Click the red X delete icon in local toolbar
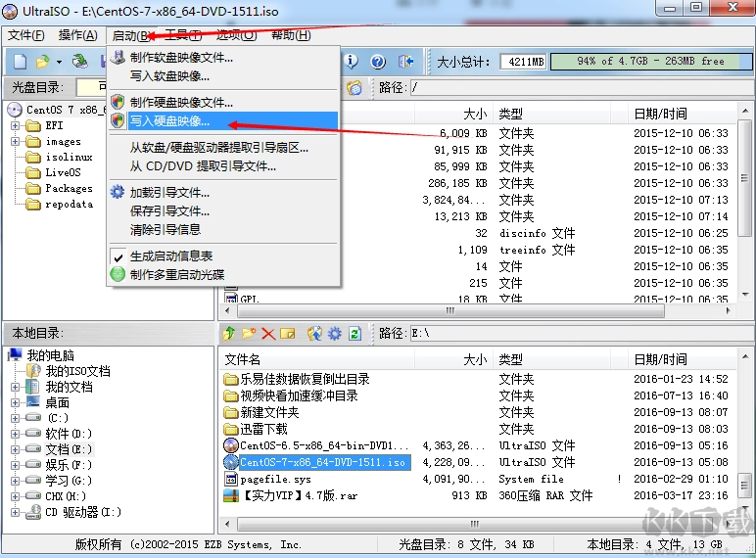Viewport: 756px width, 558px height. coord(267,334)
